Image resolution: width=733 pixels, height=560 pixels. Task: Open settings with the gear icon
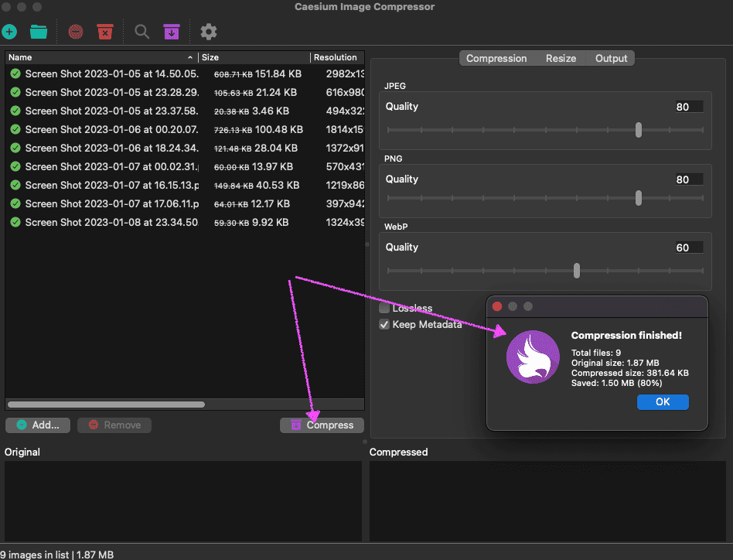209,32
